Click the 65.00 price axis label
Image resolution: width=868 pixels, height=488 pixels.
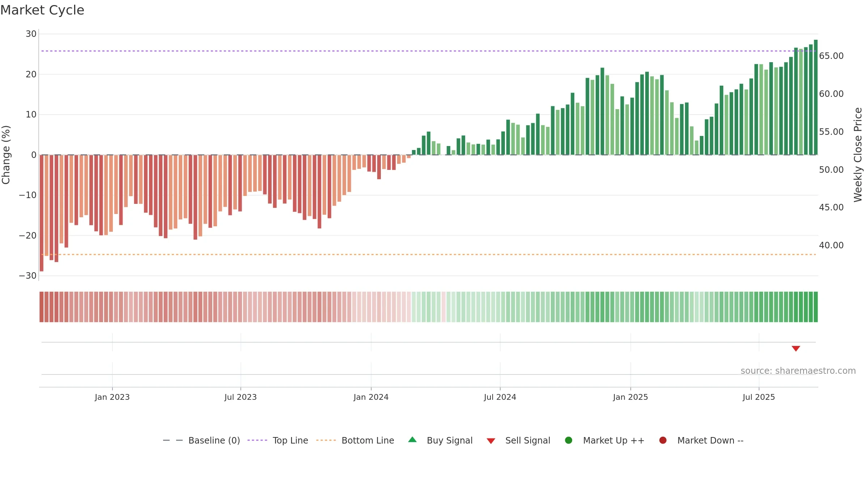(x=831, y=56)
